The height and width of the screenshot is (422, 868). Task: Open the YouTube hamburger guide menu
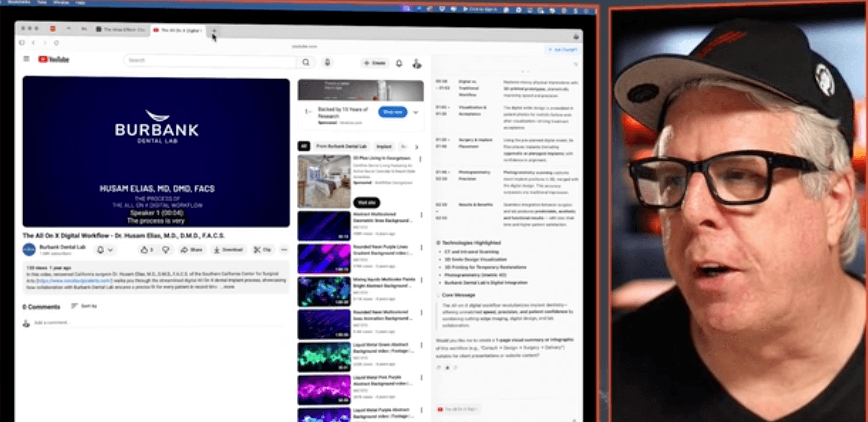[27, 59]
